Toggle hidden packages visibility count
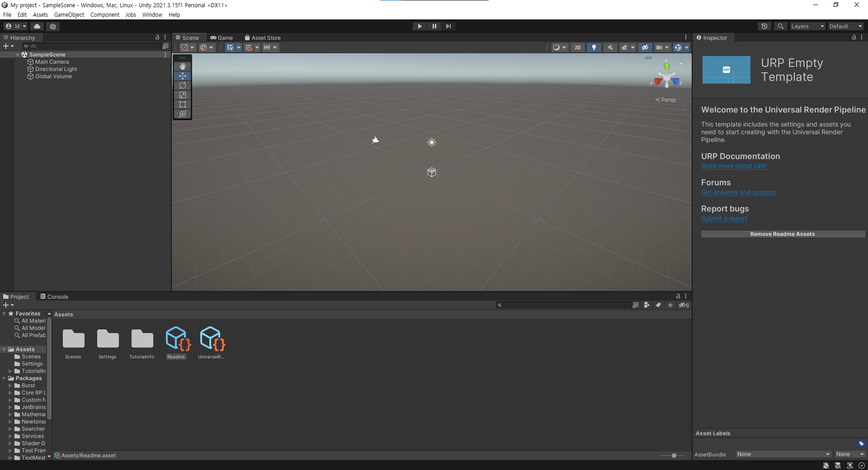This screenshot has height=470, width=868. [x=684, y=305]
